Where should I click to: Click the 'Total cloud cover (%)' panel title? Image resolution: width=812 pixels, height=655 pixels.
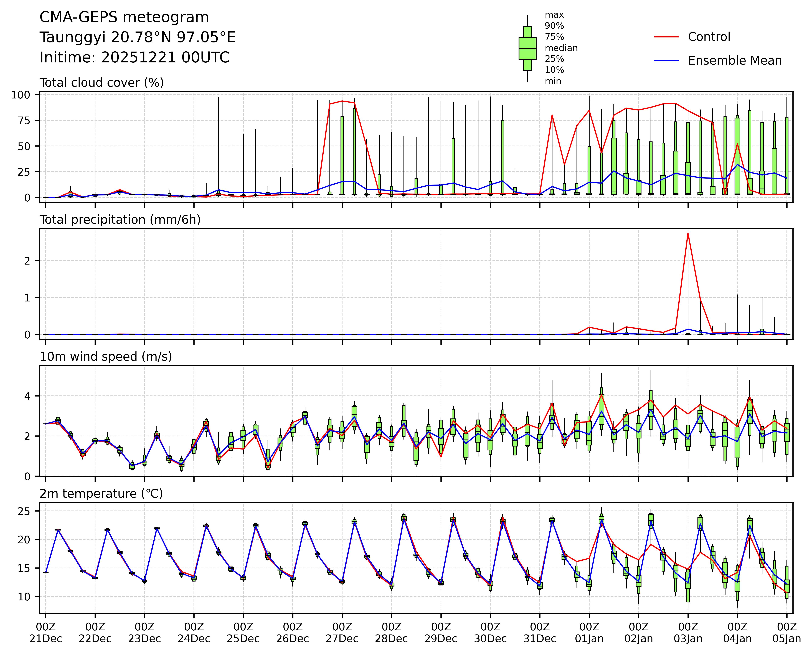[101, 83]
